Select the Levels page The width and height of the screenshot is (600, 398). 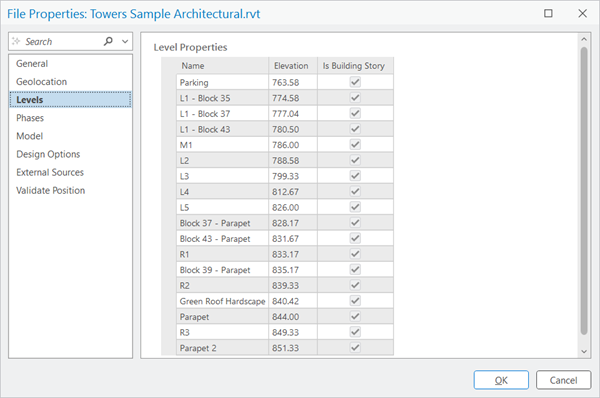tap(70, 100)
